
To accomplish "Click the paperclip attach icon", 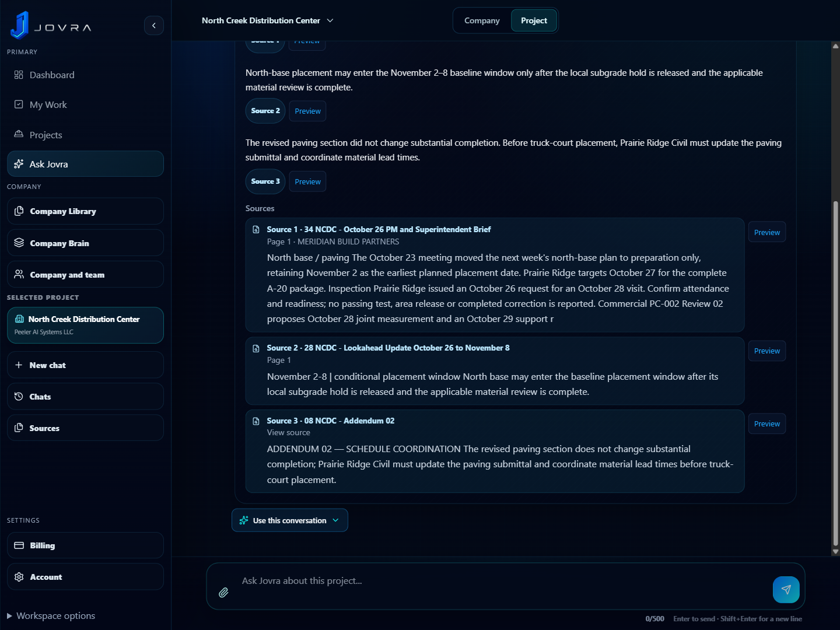I will click(223, 593).
